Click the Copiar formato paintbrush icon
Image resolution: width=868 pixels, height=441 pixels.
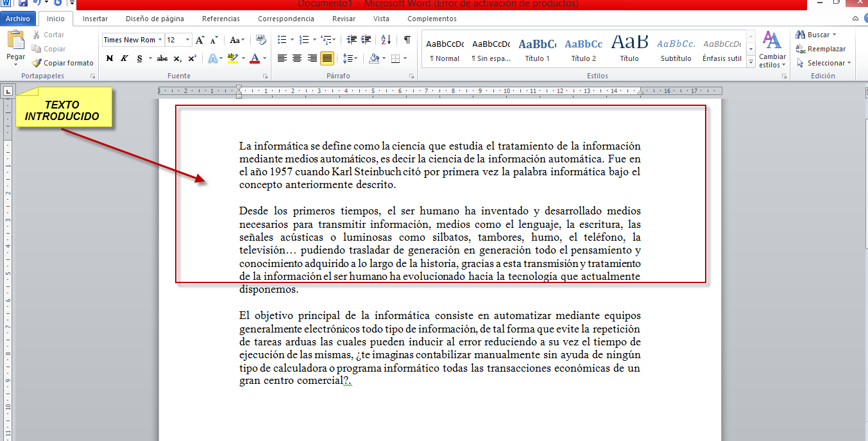point(37,63)
